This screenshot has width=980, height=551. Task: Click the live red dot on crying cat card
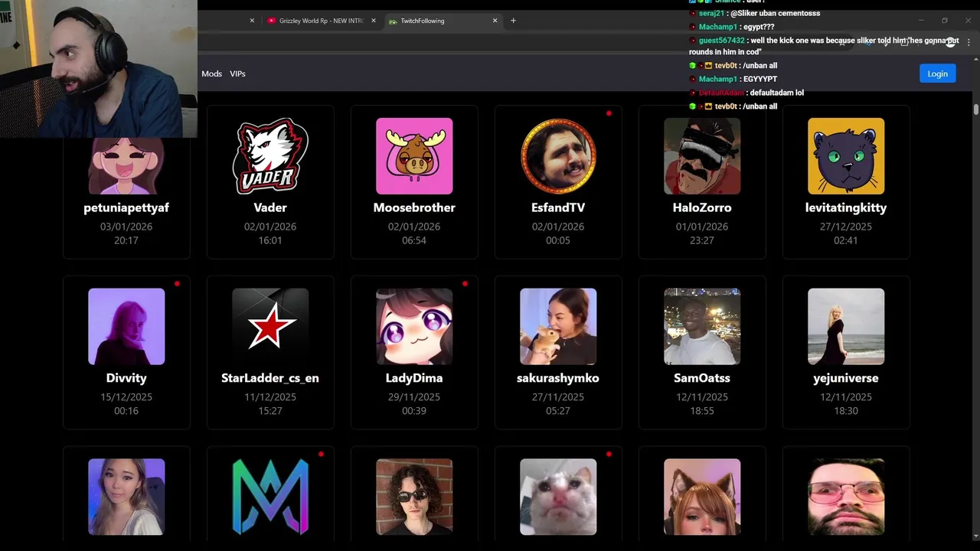point(609,455)
